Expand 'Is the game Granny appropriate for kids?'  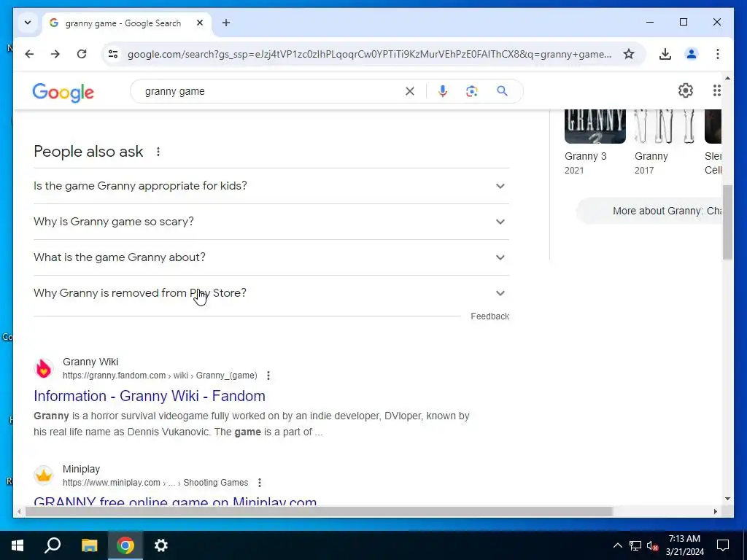coord(271,186)
